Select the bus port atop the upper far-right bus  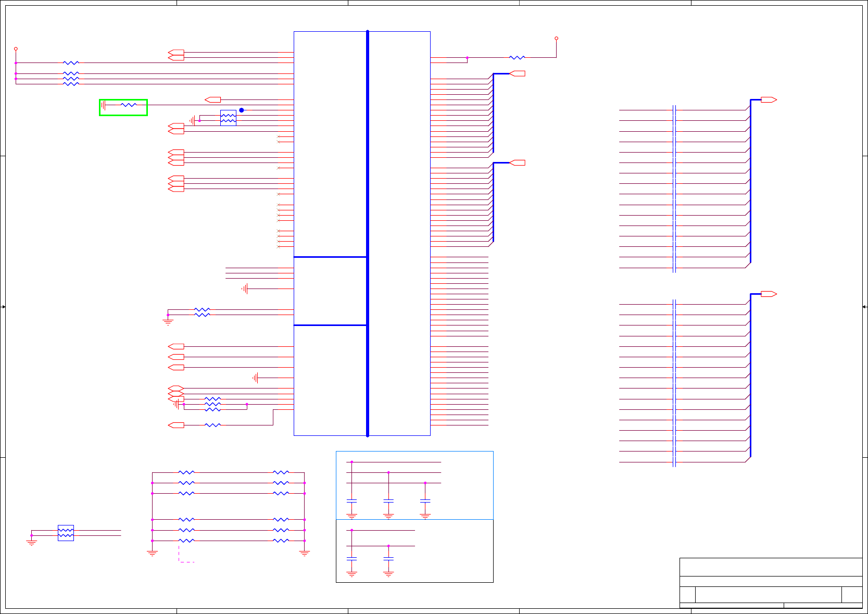769,99
